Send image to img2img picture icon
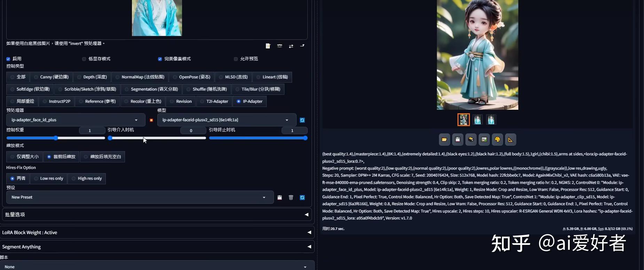The height and width of the screenshot is (270, 644). [x=484, y=139]
